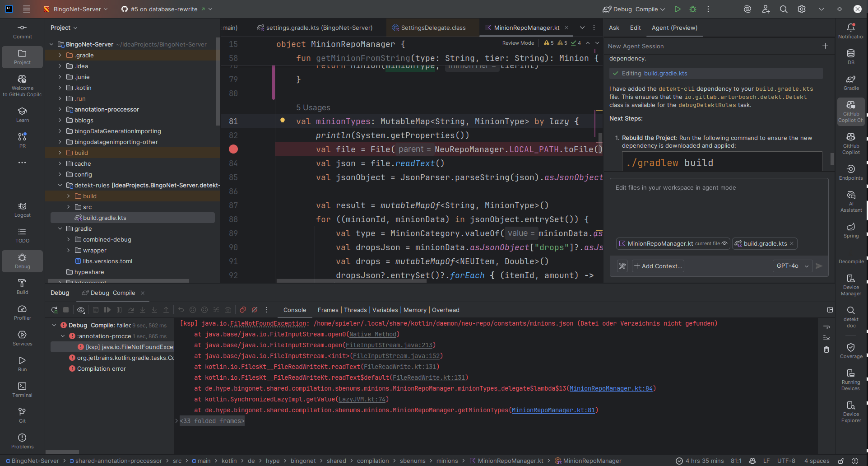This screenshot has height=466, width=868.
Task: Open the TODO tool window
Action: [x=22, y=235]
